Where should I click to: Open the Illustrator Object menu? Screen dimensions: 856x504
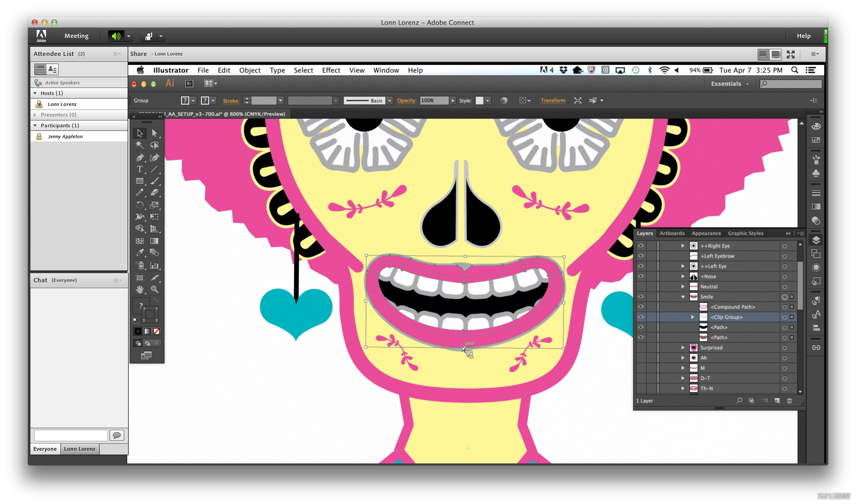(249, 70)
